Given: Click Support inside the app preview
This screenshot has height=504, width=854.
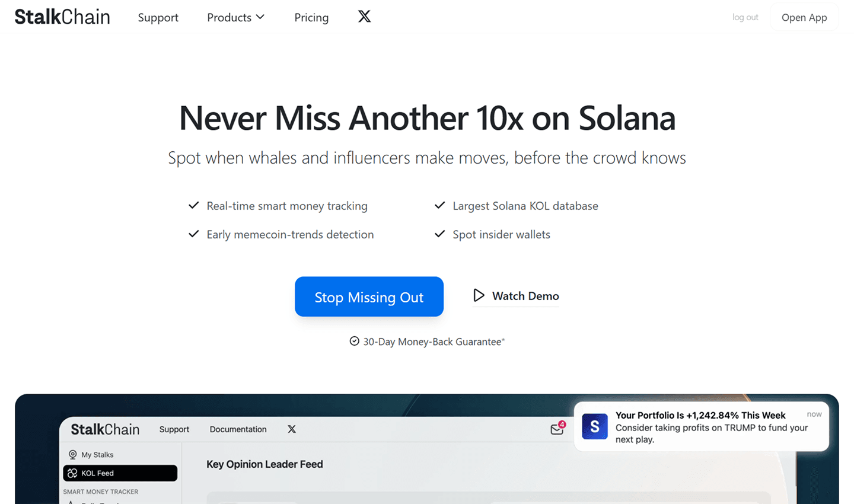Looking at the screenshot, I should 174,429.
